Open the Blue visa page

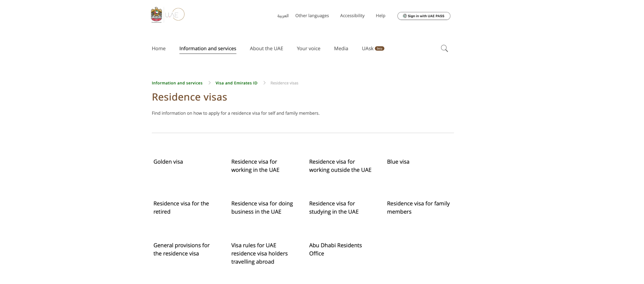(x=398, y=162)
